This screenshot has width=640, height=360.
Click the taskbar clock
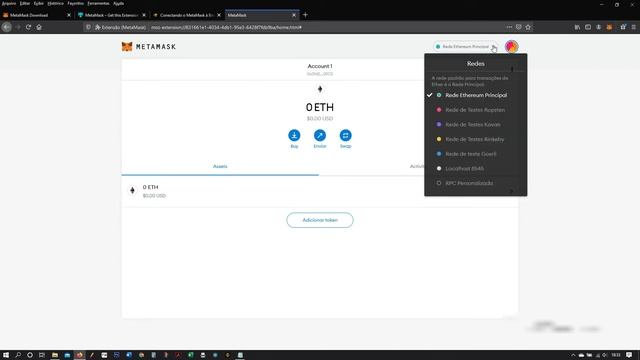616,355
